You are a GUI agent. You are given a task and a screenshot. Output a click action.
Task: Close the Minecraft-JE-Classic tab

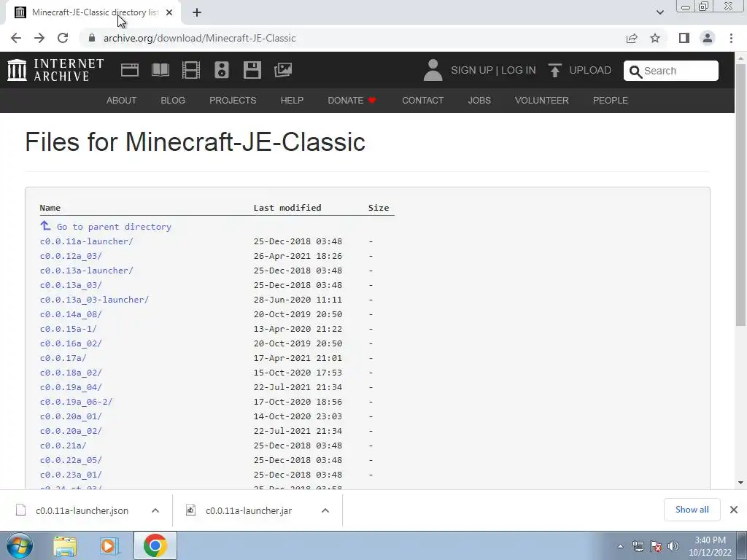(169, 12)
